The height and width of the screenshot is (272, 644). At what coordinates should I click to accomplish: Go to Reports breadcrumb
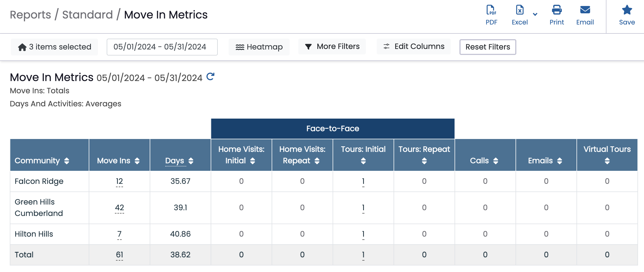[x=30, y=15]
